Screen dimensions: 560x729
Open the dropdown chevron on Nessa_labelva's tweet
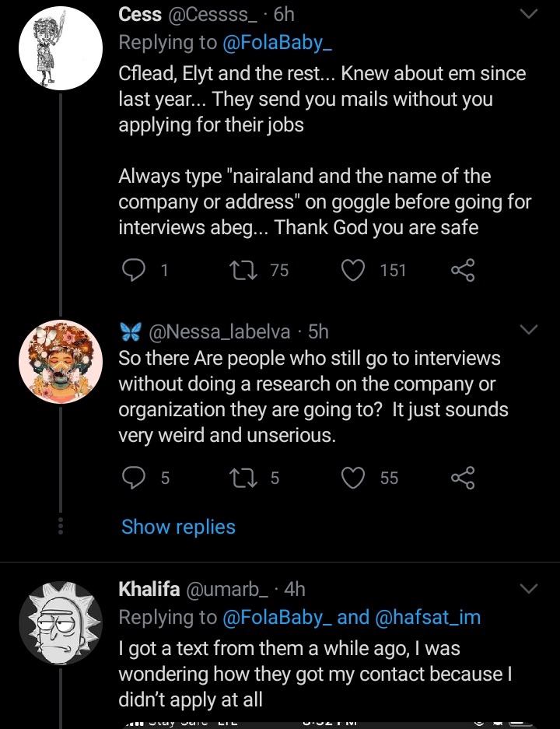[528, 330]
